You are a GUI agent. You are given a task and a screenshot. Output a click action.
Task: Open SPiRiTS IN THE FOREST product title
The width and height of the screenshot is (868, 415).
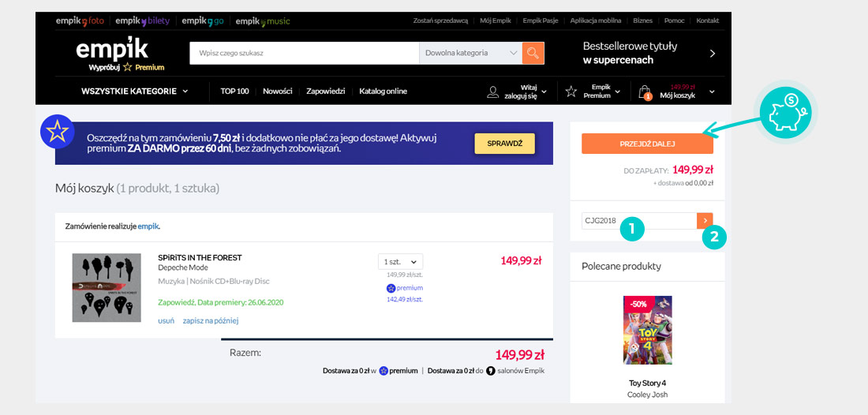click(x=200, y=258)
